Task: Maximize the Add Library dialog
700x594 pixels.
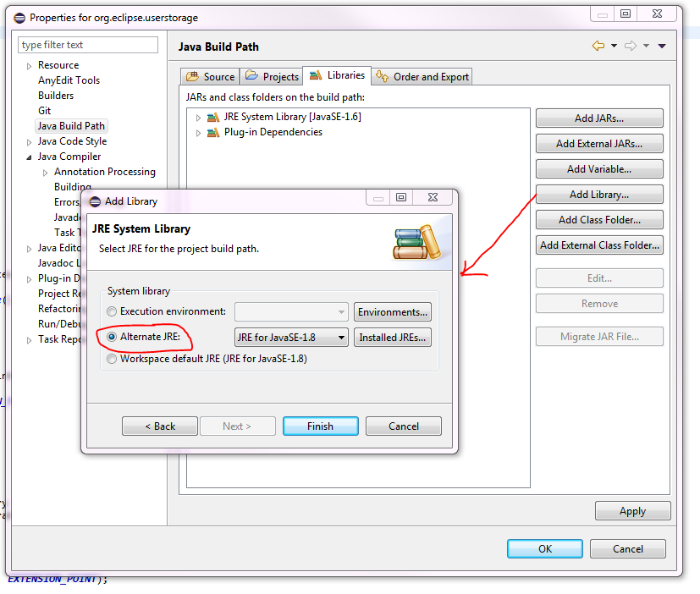Action: pyautogui.click(x=401, y=197)
